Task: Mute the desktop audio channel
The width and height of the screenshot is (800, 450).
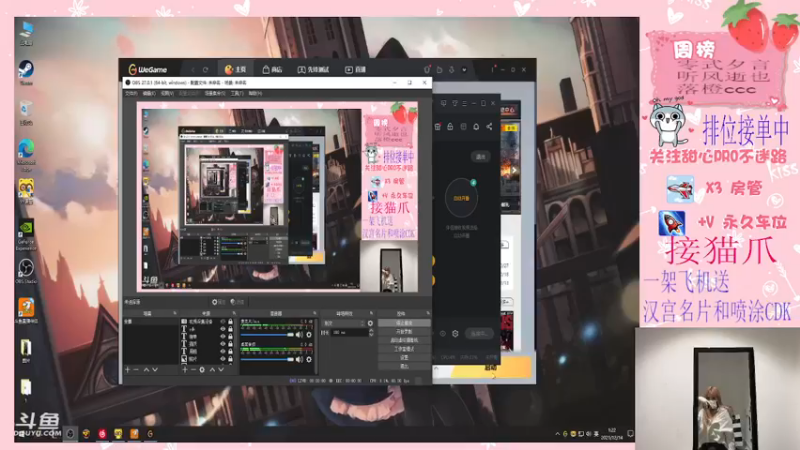Action: point(299,359)
